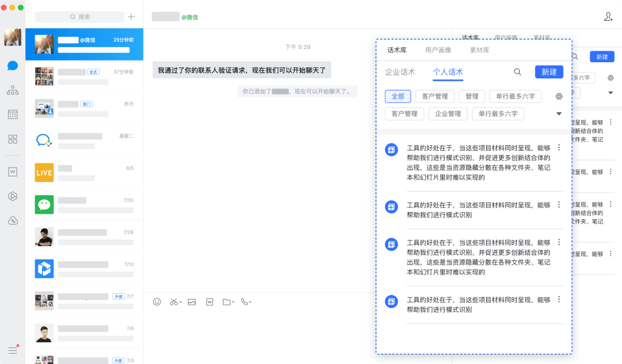This screenshot has height=364, width=622.
Task: Switch to the 用户画像 tab
Action: [x=438, y=50]
